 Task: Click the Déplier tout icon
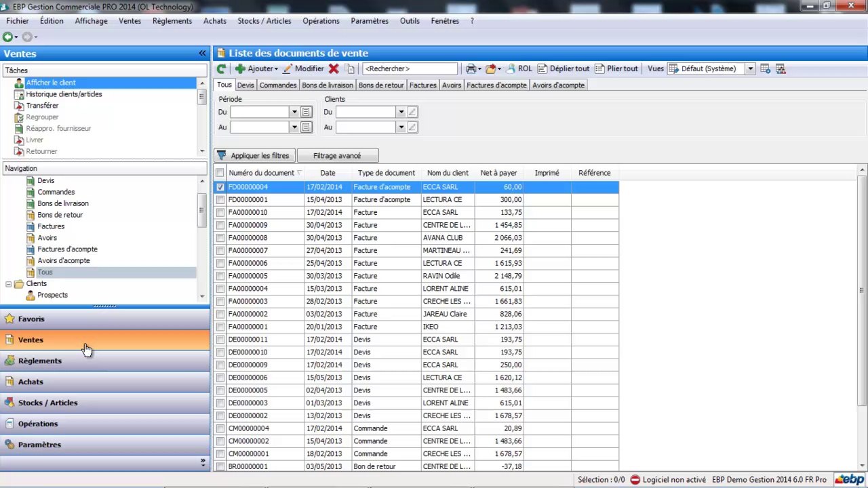[x=542, y=68]
